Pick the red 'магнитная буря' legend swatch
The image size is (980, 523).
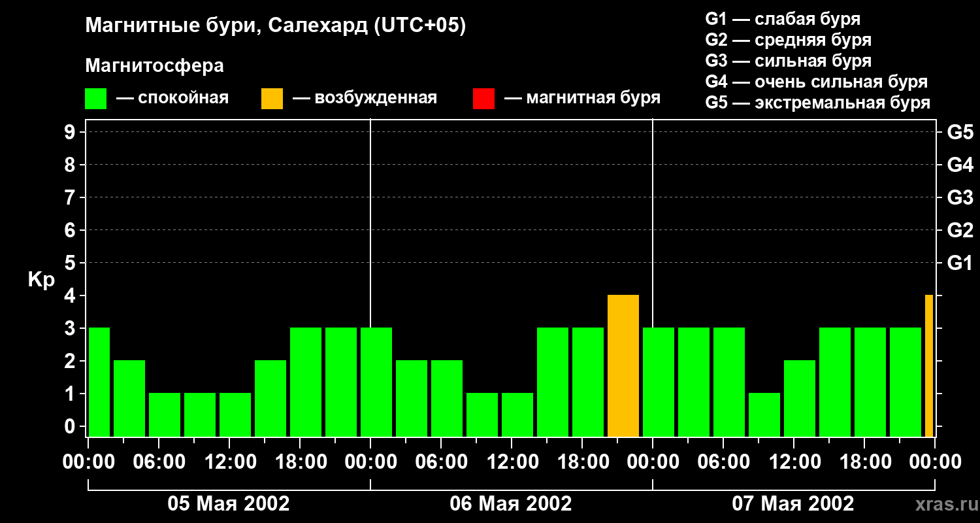click(x=483, y=99)
